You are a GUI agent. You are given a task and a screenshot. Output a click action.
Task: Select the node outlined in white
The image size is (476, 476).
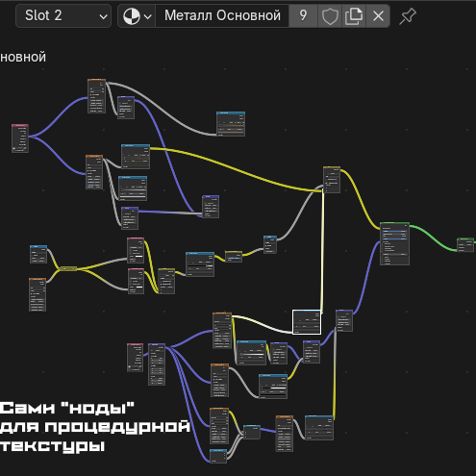(x=307, y=322)
